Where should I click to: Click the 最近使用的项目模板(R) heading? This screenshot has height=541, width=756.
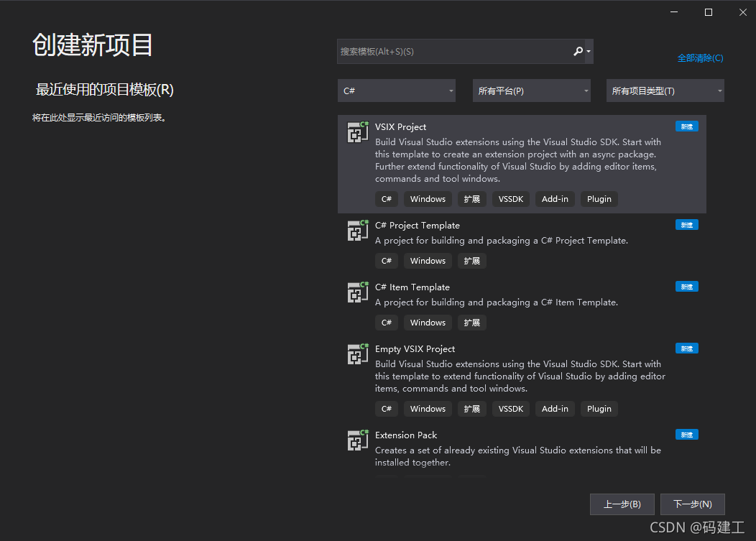(x=105, y=89)
